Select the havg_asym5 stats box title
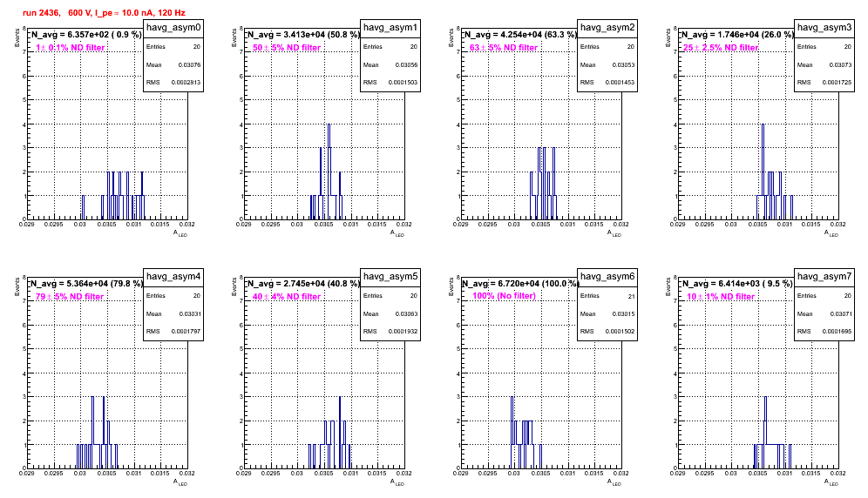 click(390, 277)
